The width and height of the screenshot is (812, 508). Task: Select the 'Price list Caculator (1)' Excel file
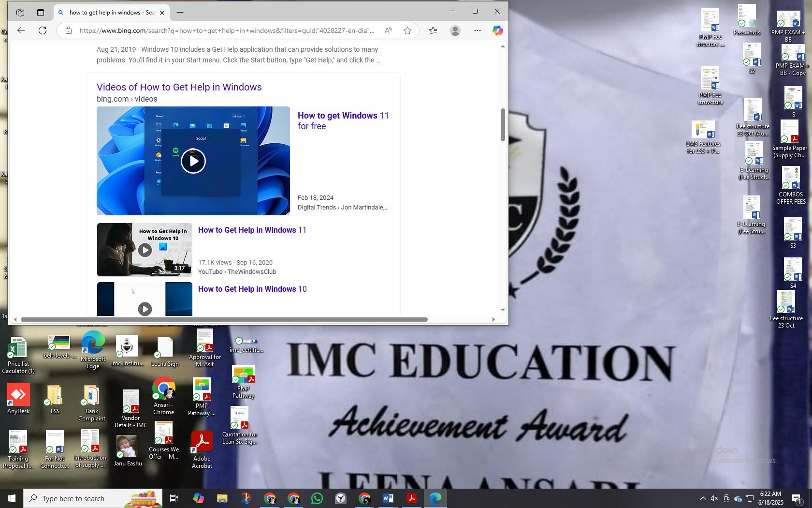(18, 356)
